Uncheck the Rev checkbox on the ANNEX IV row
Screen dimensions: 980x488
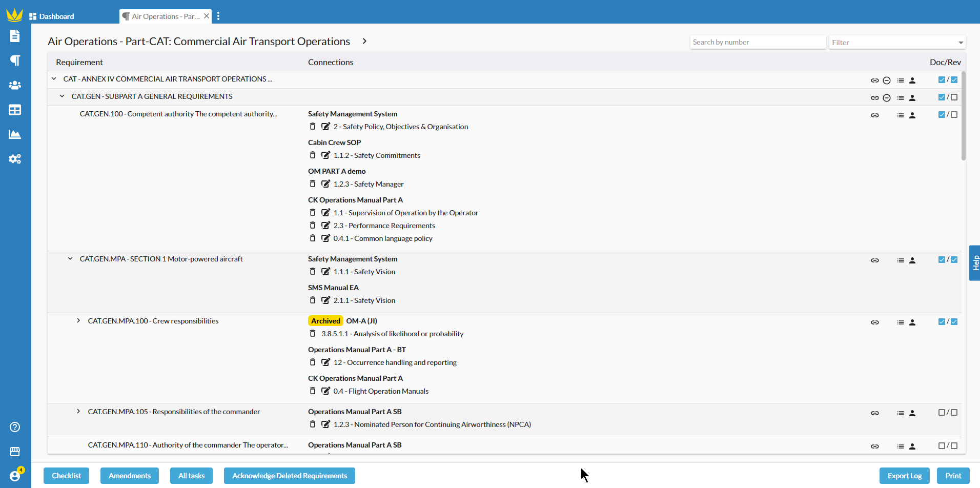coord(954,79)
